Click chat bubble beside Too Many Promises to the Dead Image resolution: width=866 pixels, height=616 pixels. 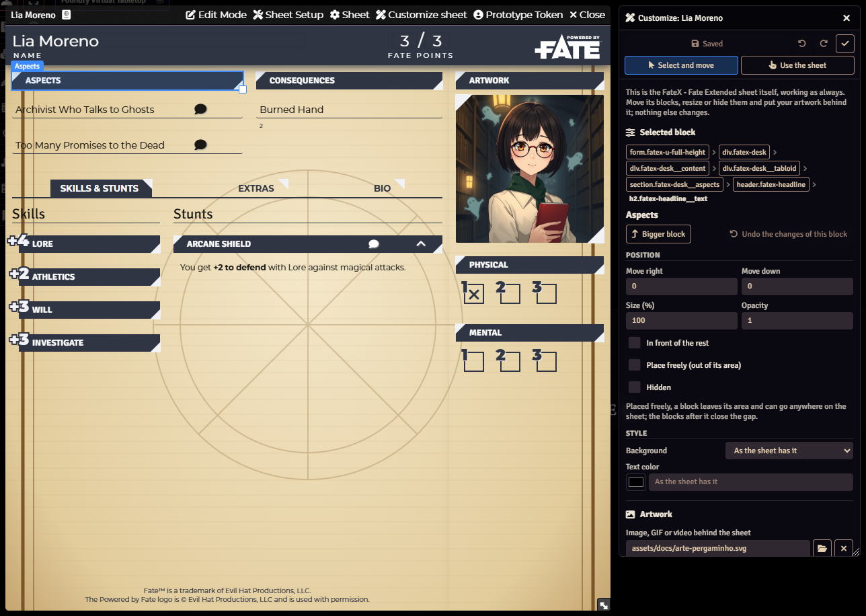(200, 145)
